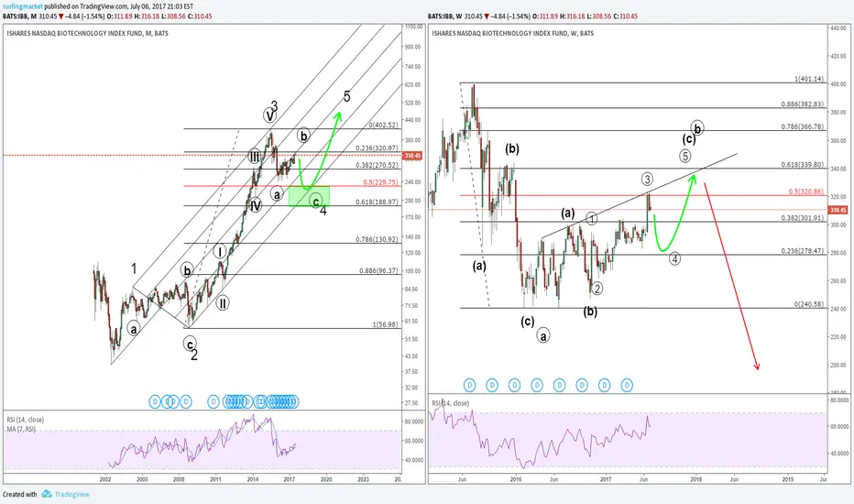Click the 0.886(96.37) Fibonacci label
The width and height of the screenshot is (854, 504).
378,271
